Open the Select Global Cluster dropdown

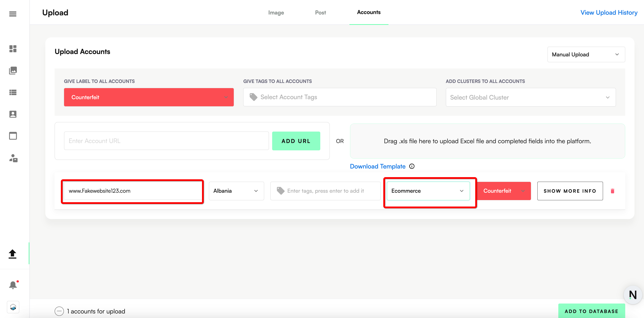pos(530,97)
